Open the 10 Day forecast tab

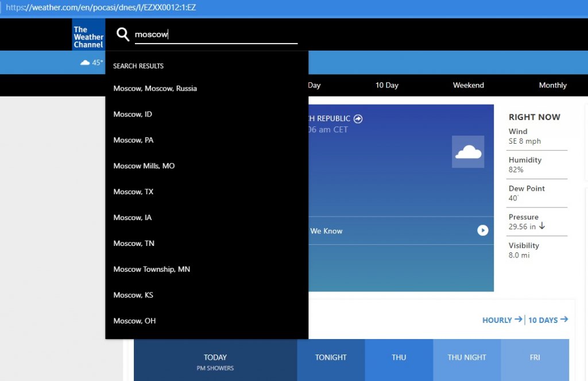click(386, 85)
